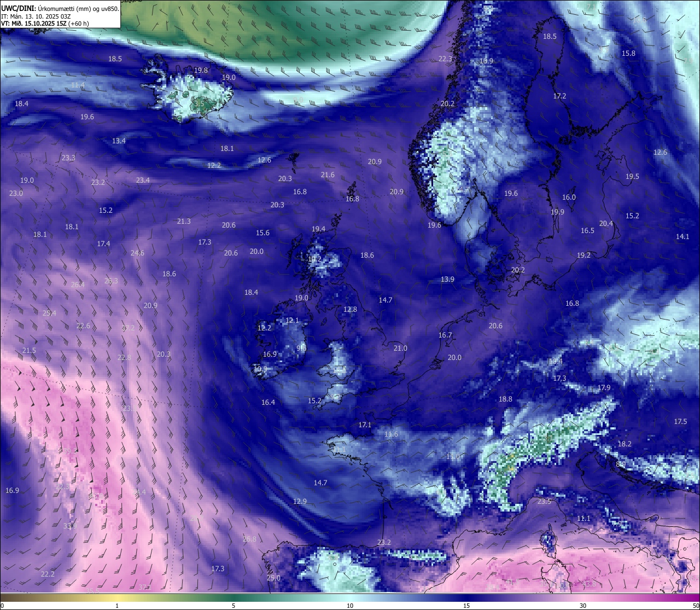Click the 19.2 map value
This screenshot has width=700, height=610.
coord(584,255)
